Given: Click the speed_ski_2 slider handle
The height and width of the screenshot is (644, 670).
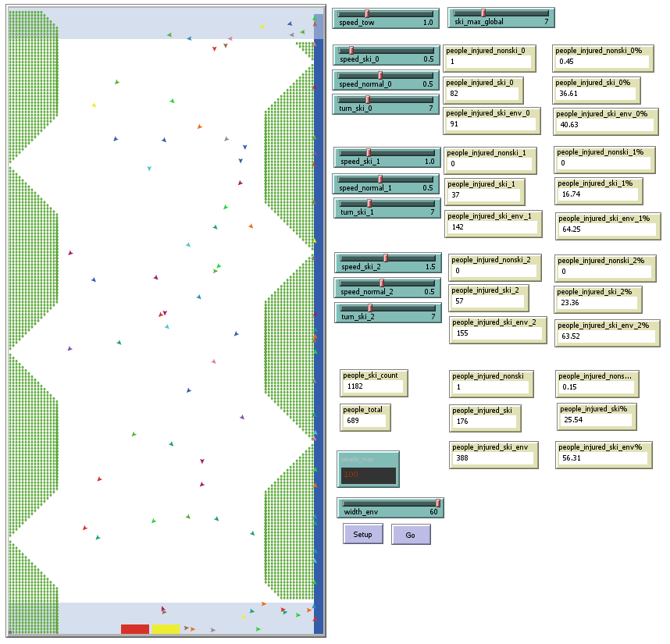Looking at the screenshot, I should pos(386,258).
